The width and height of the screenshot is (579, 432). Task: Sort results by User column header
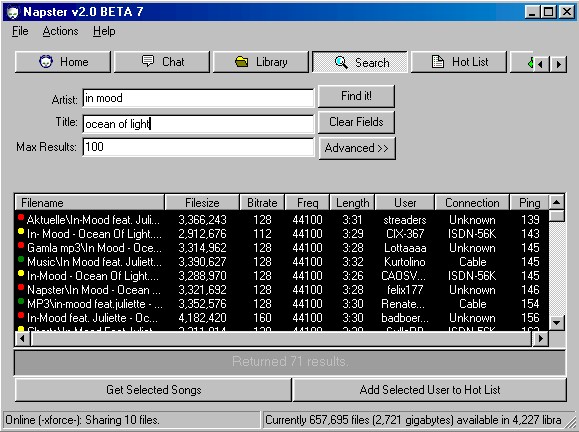pos(405,203)
